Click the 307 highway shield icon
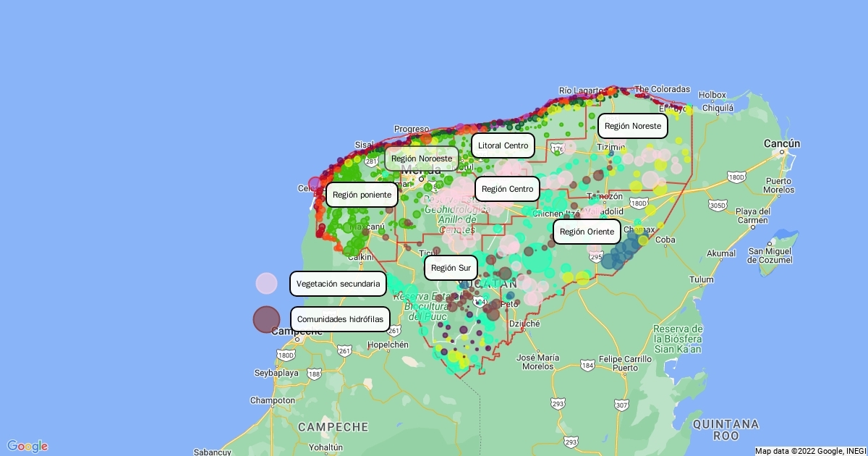 622,407
